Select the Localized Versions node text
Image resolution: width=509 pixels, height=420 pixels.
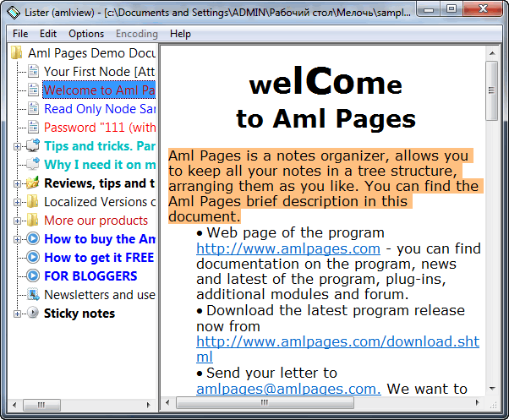[99, 201]
